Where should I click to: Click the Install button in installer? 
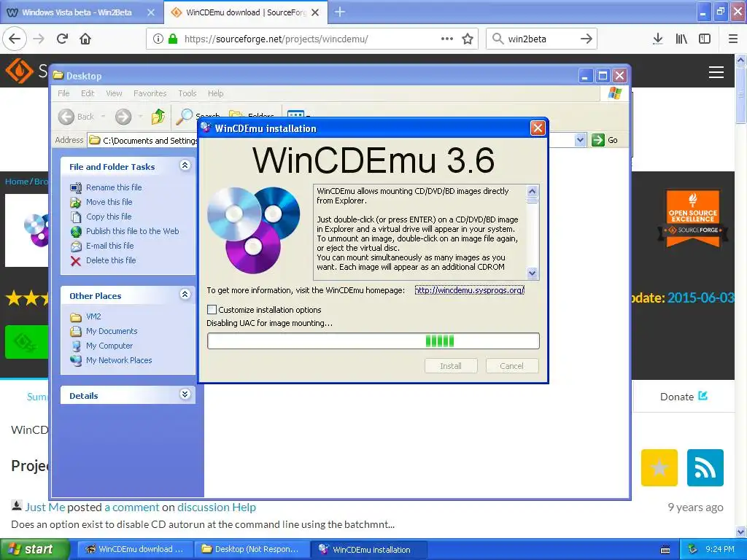[451, 366]
